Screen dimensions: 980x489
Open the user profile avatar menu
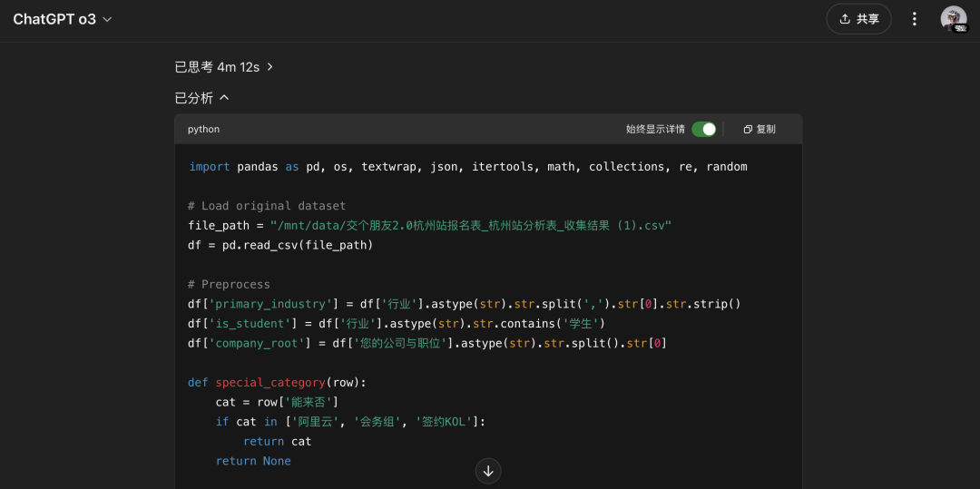tap(953, 19)
